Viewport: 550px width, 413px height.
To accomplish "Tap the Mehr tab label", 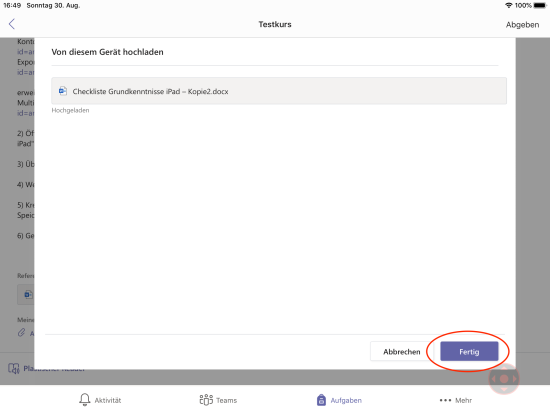I will click(x=463, y=400).
